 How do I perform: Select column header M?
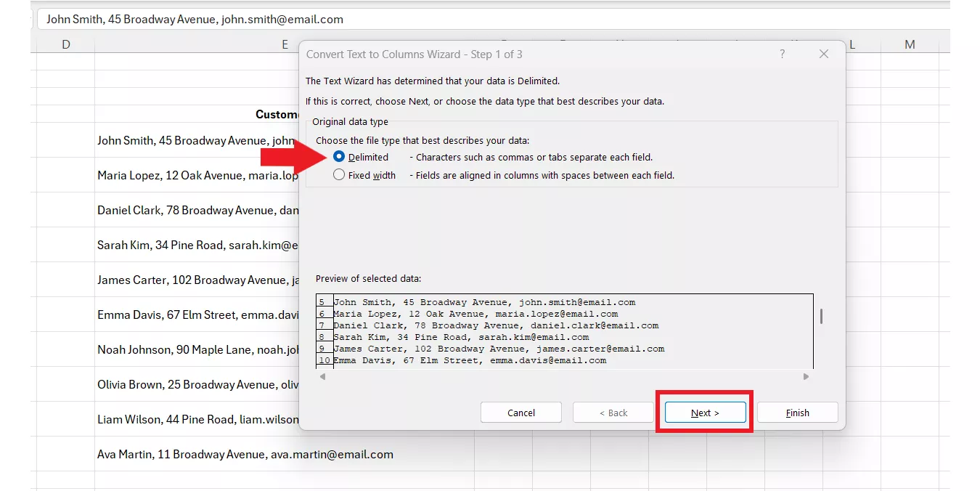point(910,44)
